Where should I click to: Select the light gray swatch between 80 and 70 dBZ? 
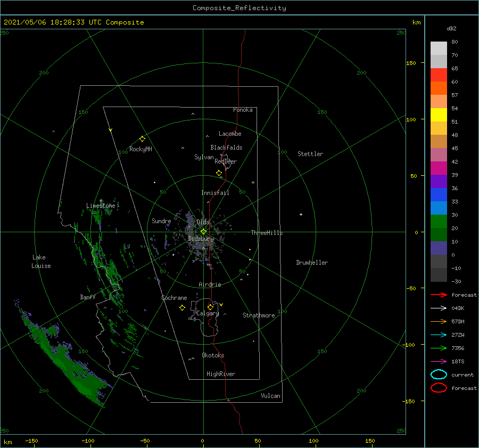point(439,48)
